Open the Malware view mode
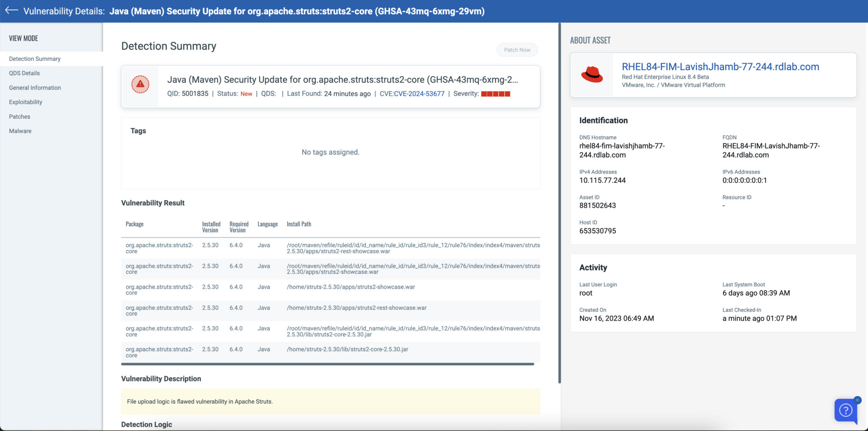The height and width of the screenshot is (431, 868). 20,131
